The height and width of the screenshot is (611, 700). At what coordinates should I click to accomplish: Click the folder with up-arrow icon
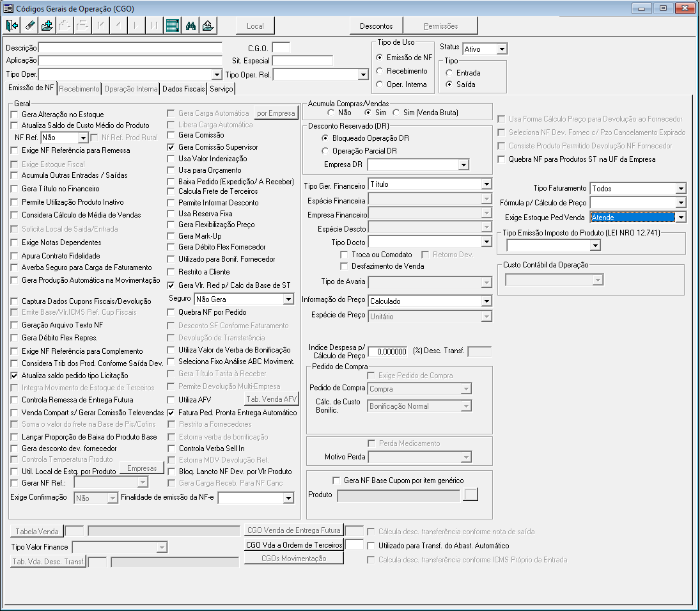coord(208,26)
